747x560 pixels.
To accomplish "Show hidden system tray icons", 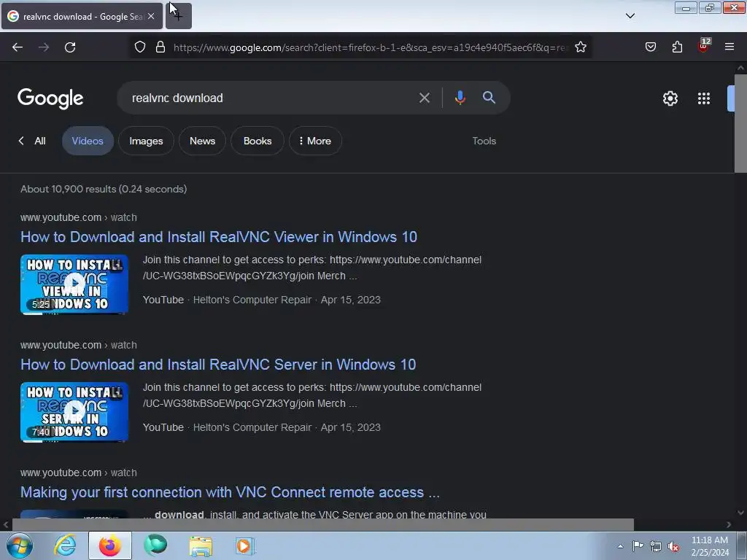I will [x=620, y=546].
